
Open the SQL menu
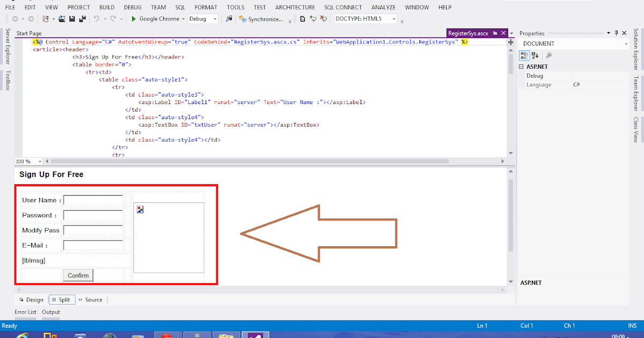click(180, 7)
